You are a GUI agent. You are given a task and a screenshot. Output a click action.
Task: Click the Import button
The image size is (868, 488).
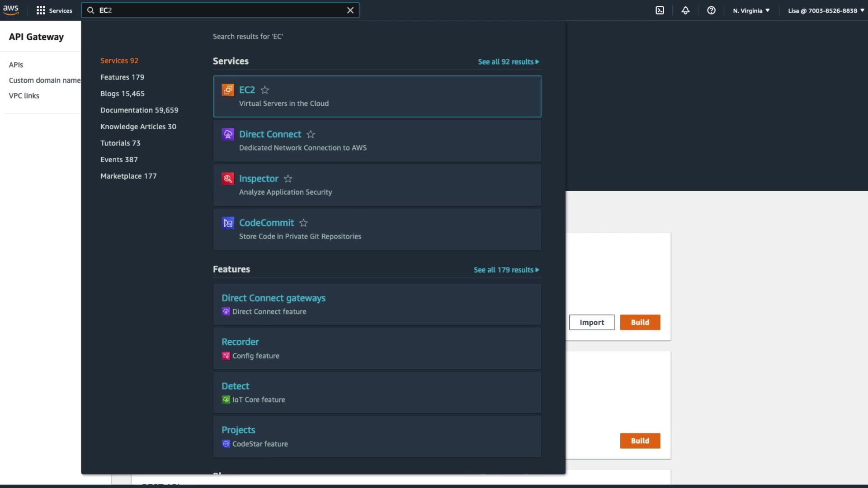[x=592, y=322]
